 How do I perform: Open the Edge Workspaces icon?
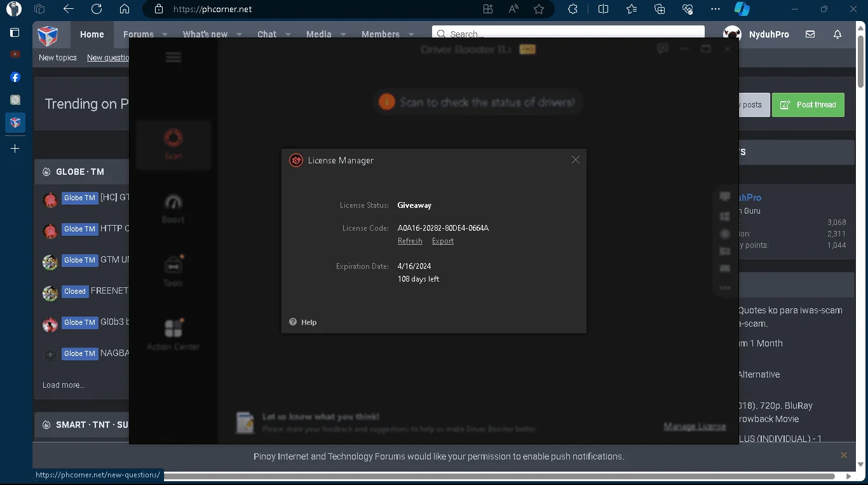click(x=39, y=9)
